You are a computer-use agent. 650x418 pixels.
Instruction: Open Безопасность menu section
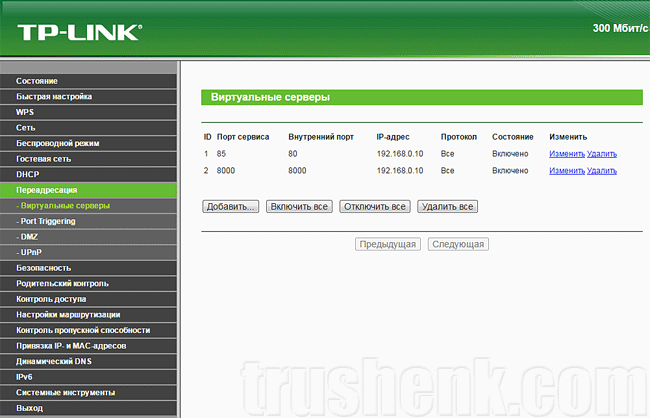point(88,268)
